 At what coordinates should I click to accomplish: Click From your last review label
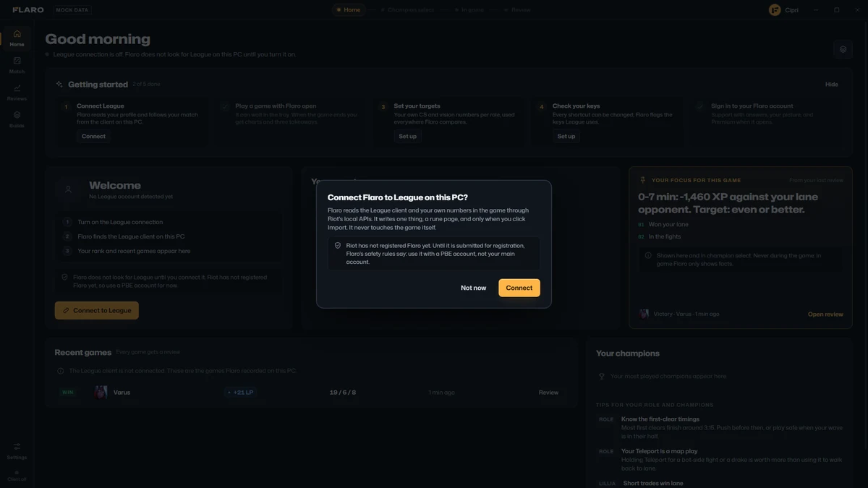click(x=816, y=180)
